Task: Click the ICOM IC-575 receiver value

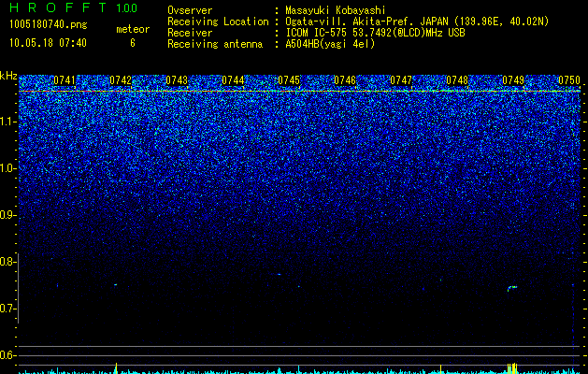Action: [x=376, y=33]
